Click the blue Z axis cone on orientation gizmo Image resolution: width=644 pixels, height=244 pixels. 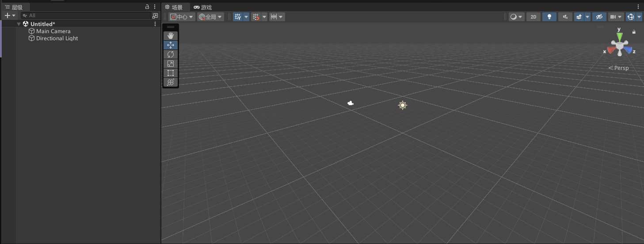tap(628, 50)
